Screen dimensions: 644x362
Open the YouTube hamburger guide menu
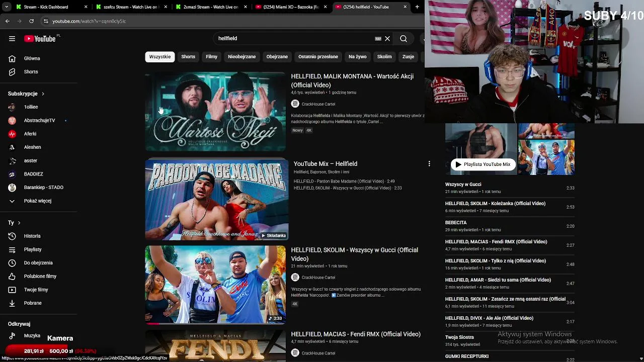(12, 39)
